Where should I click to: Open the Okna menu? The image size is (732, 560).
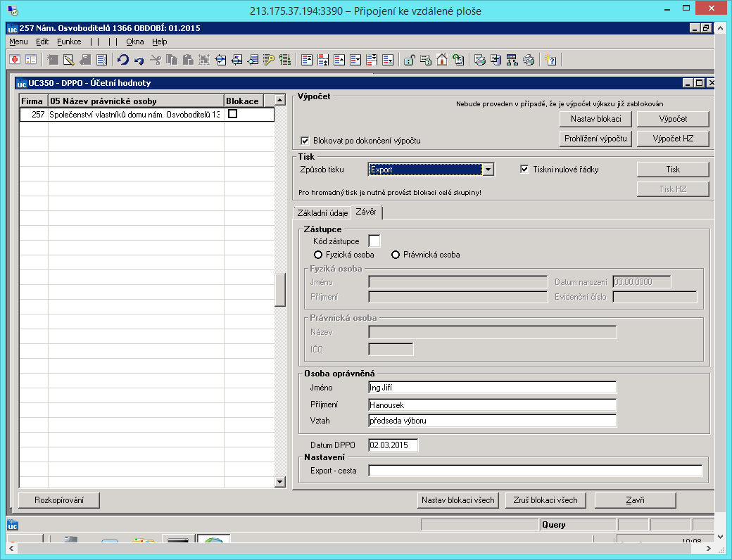coord(135,42)
